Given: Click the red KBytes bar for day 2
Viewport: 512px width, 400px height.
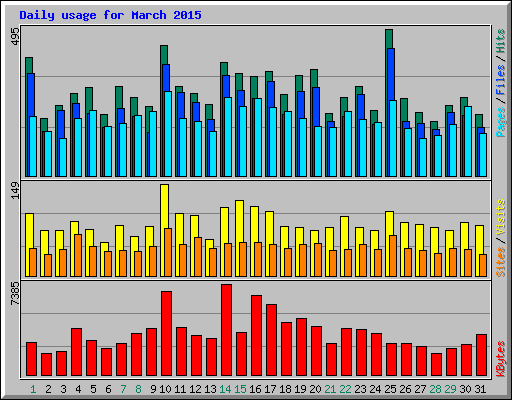Looking at the screenshot, I should (46, 365).
